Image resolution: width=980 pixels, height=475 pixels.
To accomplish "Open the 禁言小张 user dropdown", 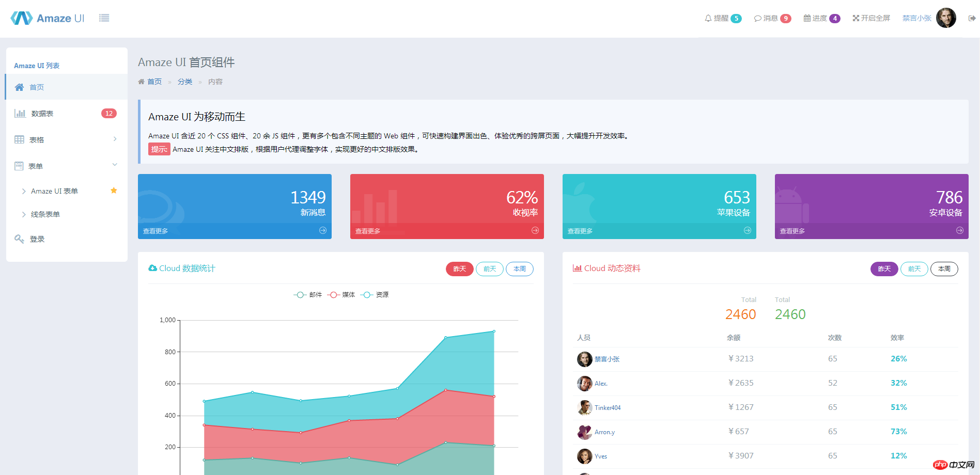I will tap(917, 18).
